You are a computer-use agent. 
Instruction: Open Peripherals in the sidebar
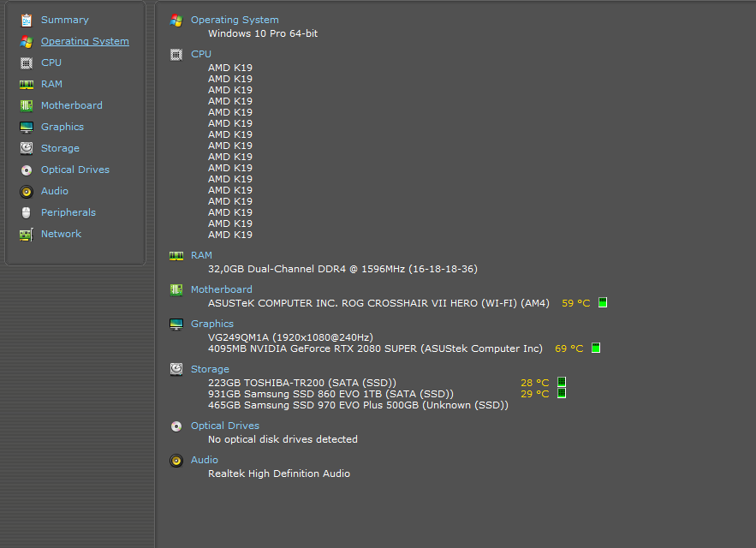68,212
